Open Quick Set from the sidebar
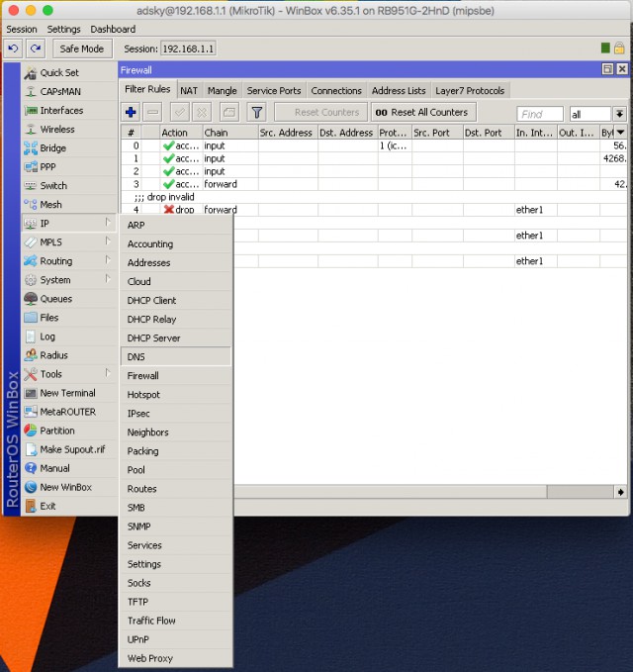 pos(69,73)
